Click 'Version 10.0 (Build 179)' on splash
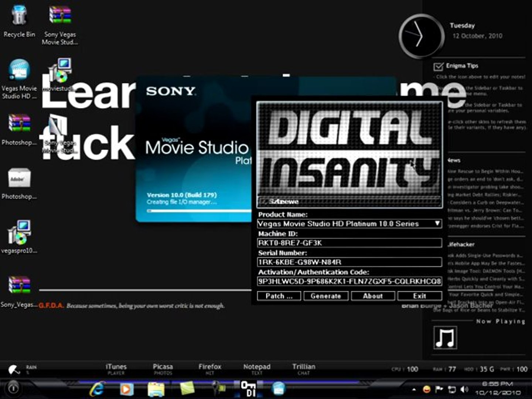The height and width of the screenshot is (399, 532). (x=182, y=195)
